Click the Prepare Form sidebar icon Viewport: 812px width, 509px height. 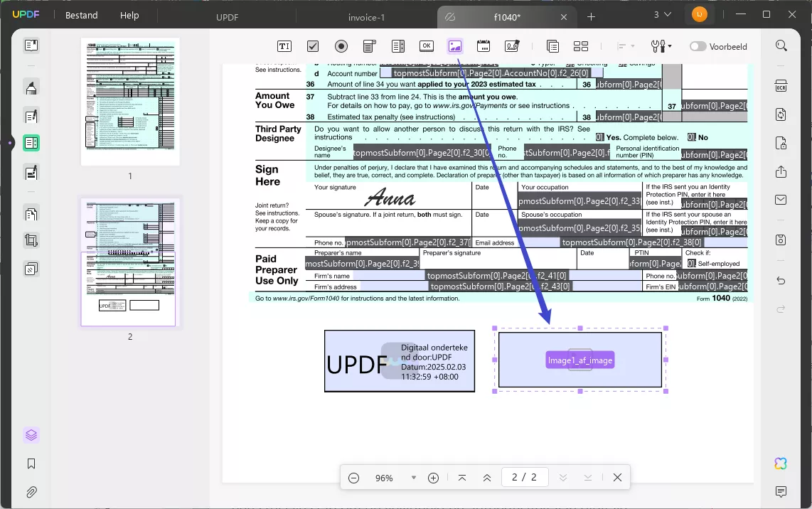pos(31,143)
